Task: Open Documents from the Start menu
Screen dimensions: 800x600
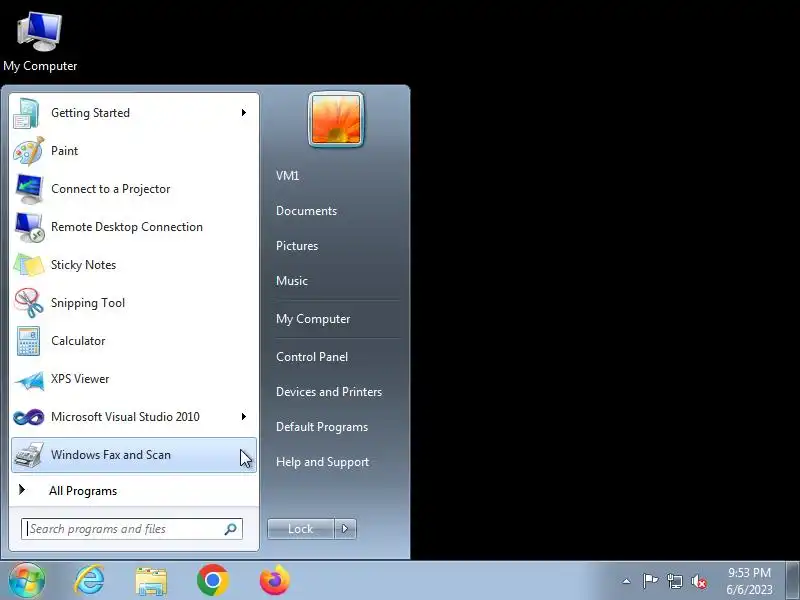Action: tap(306, 211)
